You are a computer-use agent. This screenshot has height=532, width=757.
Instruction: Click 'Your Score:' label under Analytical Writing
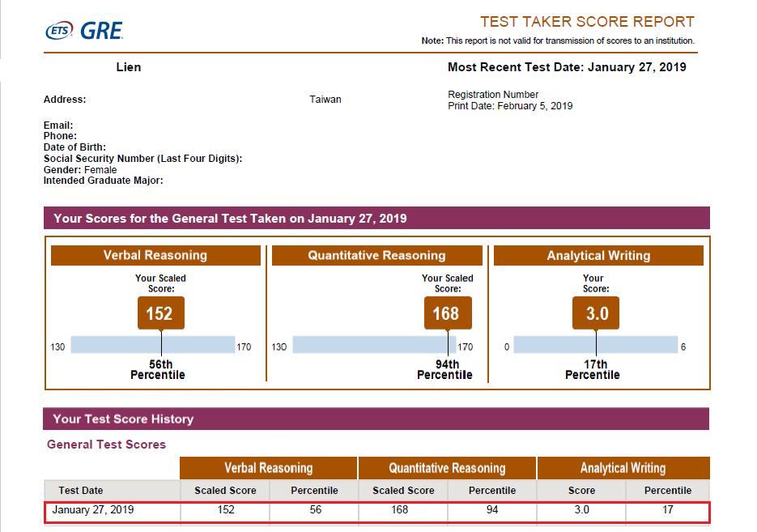[x=596, y=283]
